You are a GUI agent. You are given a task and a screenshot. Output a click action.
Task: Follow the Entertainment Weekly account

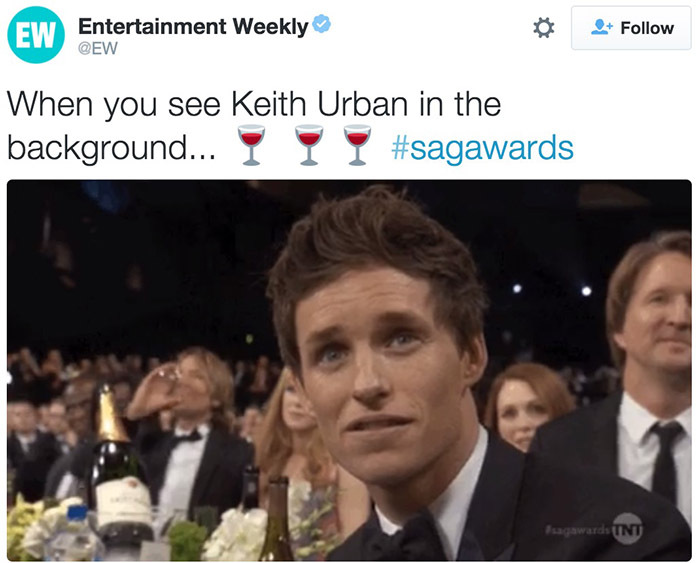coord(631,28)
